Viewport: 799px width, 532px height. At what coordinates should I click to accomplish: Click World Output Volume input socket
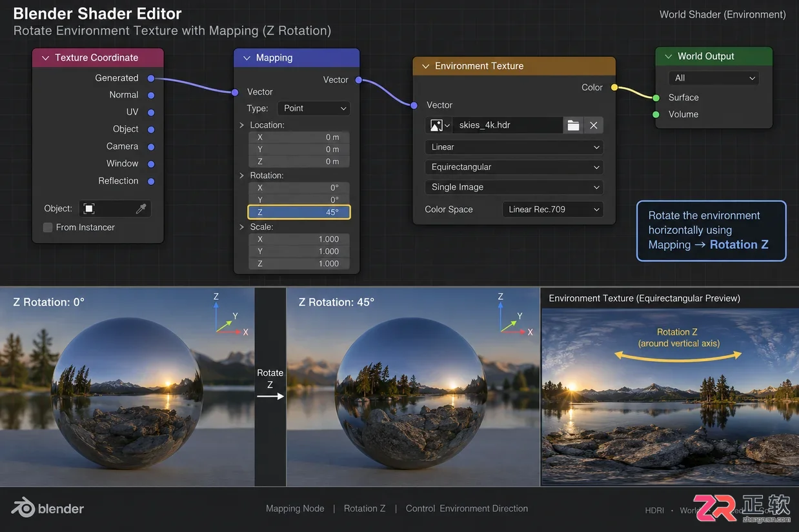(656, 114)
